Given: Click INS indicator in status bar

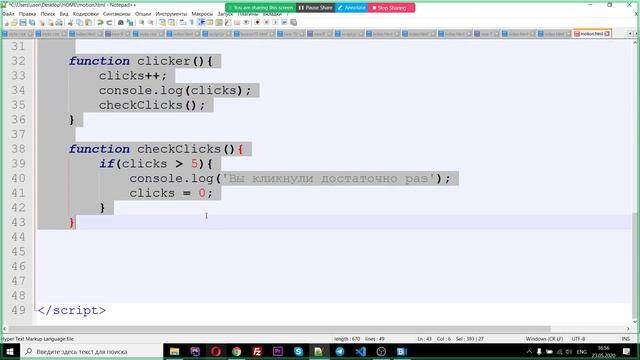Looking at the screenshot, I should tap(625, 339).
